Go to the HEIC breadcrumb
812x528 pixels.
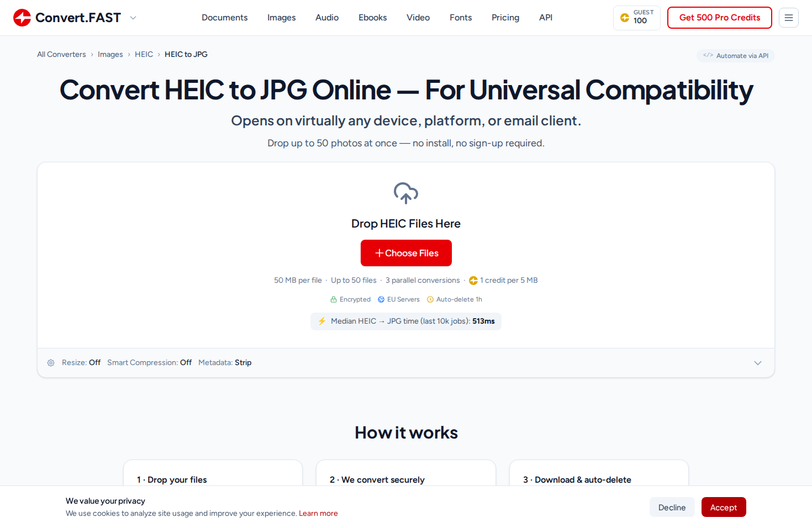(x=144, y=54)
